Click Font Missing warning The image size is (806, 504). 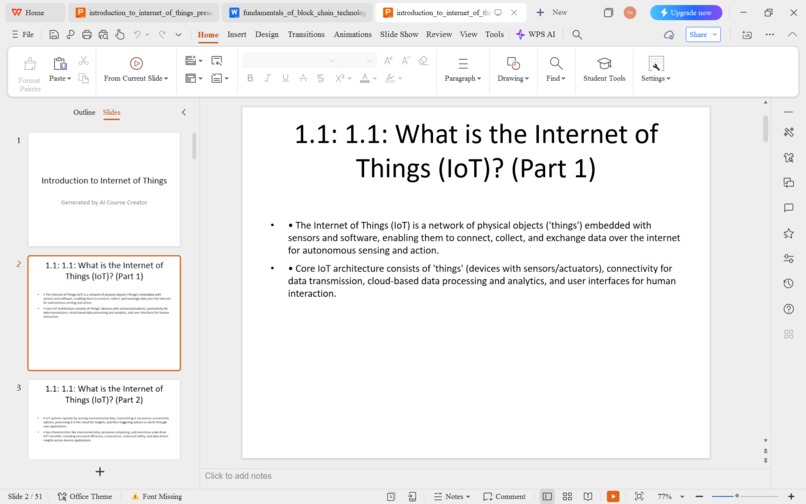pos(157,496)
